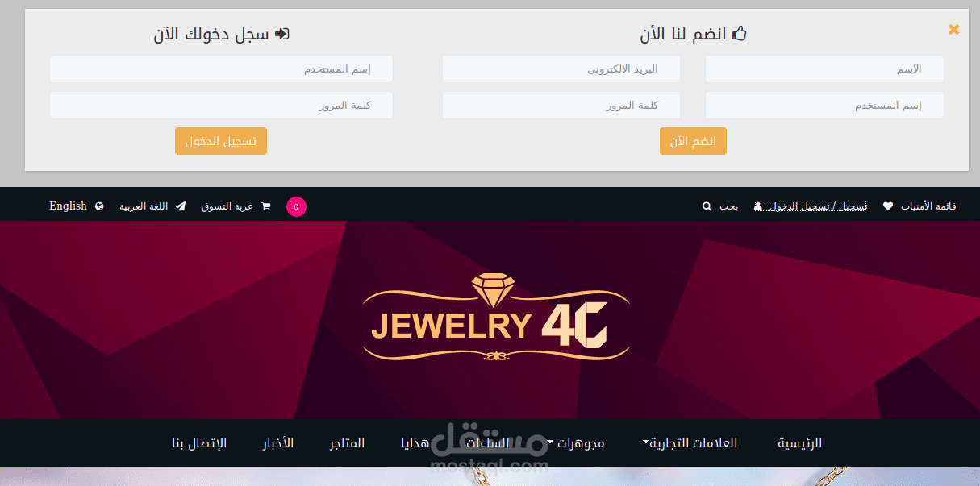Screen dimensions: 980x486
Task: Focus the login كلمة المرور password field
Action: pyautogui.click(x=221, y=106)
